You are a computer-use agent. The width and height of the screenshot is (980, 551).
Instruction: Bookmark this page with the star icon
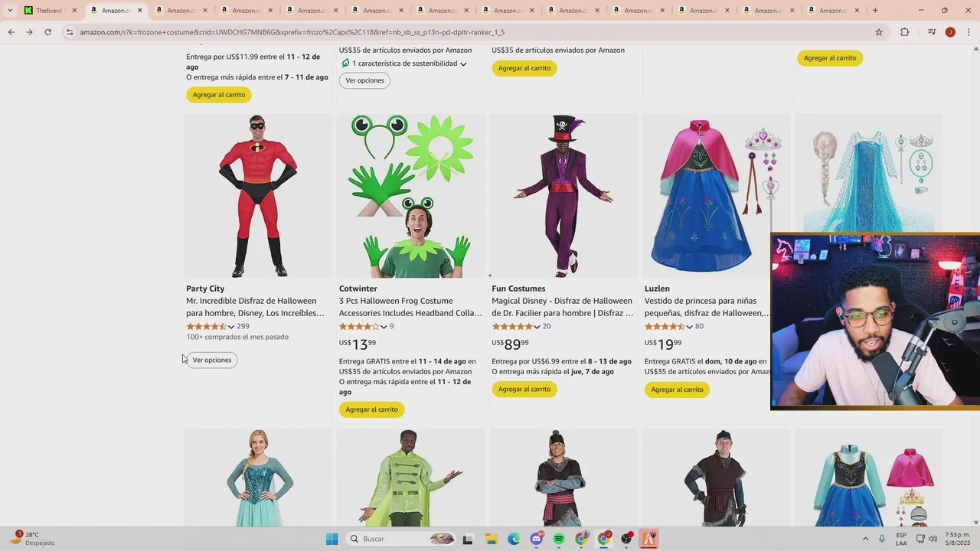[x=879, y=32]
